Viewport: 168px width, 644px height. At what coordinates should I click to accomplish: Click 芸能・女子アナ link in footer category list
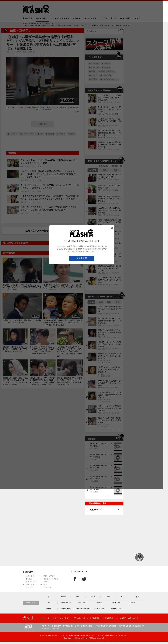pos(49,576)
